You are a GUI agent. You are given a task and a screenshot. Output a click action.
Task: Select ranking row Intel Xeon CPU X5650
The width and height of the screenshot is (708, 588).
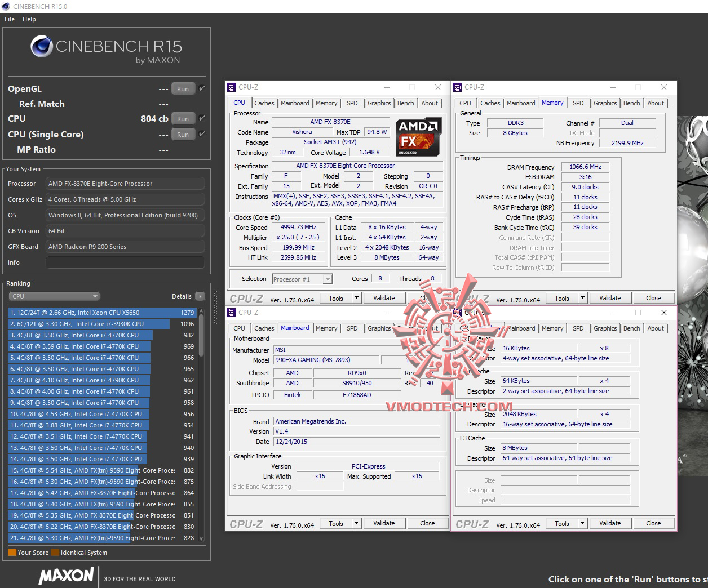[102, 313]
